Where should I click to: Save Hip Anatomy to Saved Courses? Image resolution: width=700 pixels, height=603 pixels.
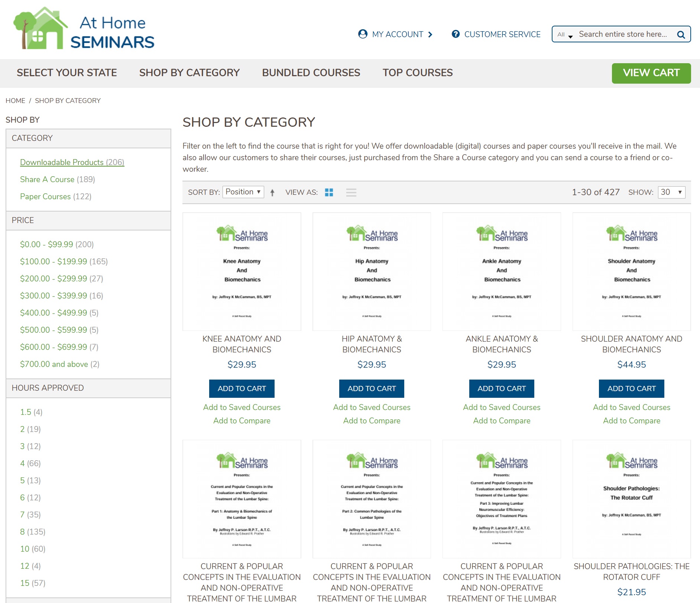[372, 407]
